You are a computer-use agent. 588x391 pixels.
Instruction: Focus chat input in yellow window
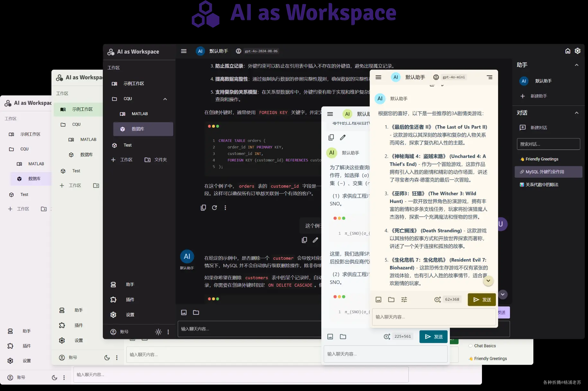click(434, 317)
